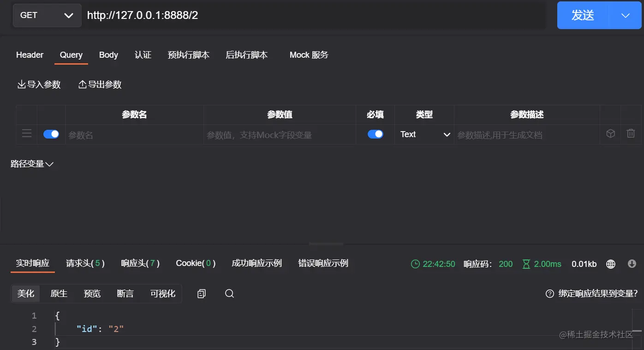Viewport: 644px width, 350px height.
Task: Switch to the Mock 服务 tab
Action: pyautogui.click(x=309, y=55)
